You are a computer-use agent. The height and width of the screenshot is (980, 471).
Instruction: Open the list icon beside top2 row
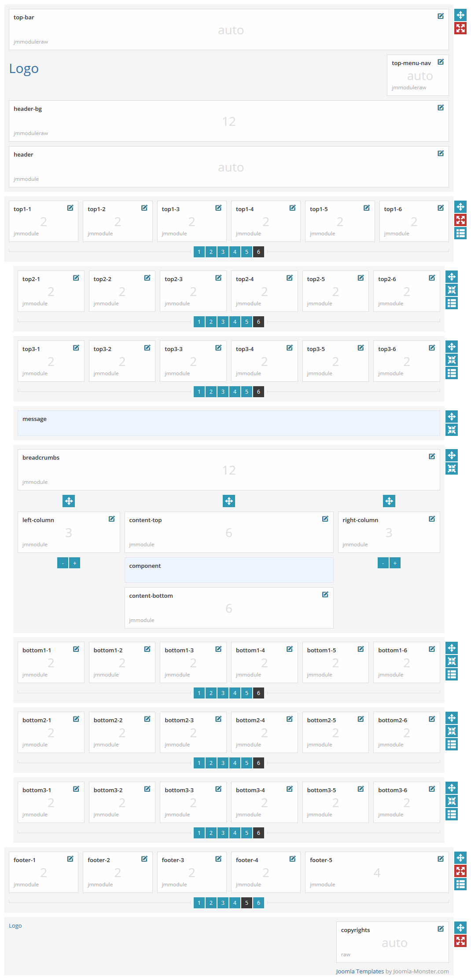tap(452, 303)
